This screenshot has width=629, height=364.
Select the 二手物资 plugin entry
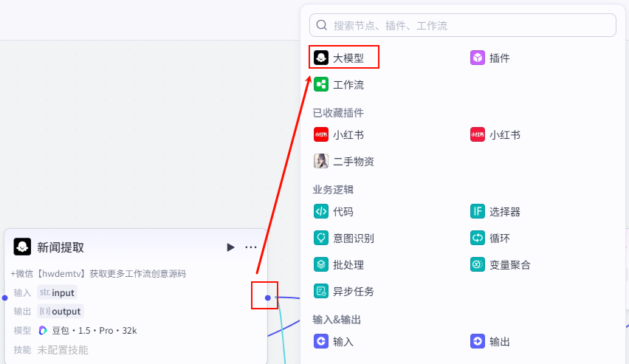coord(354,162)
